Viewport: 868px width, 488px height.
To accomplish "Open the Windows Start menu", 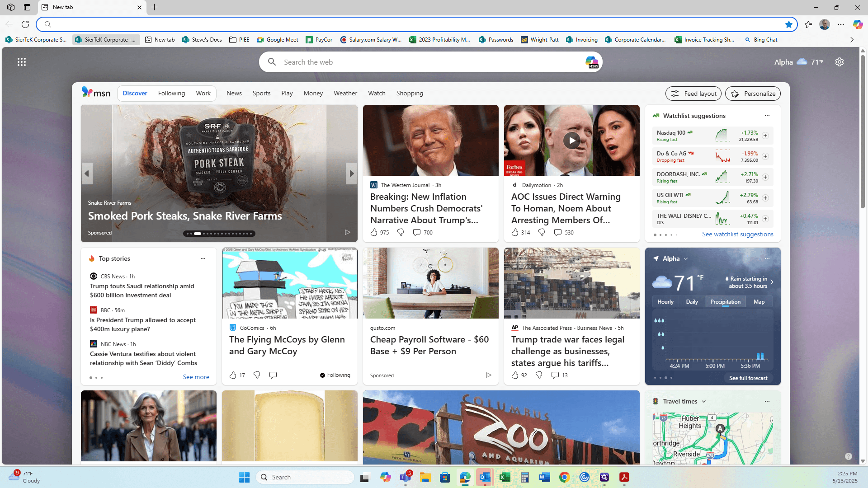I will pyautogui.click(x=245, y=477).
